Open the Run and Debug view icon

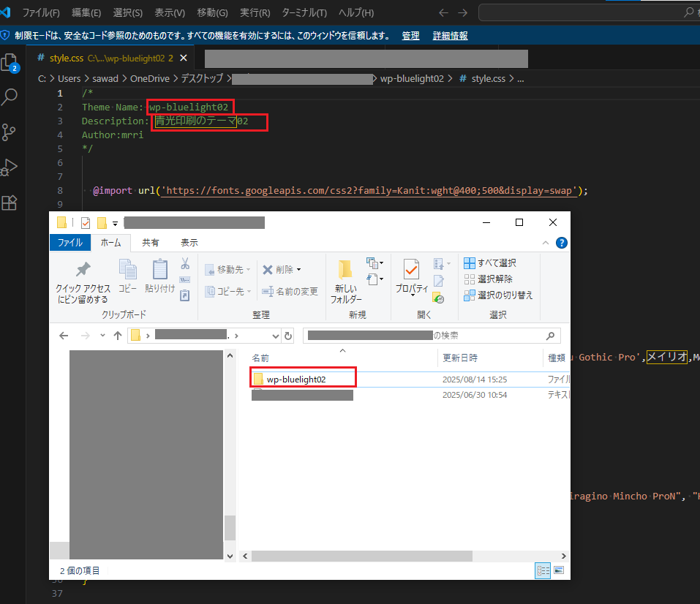10,167
